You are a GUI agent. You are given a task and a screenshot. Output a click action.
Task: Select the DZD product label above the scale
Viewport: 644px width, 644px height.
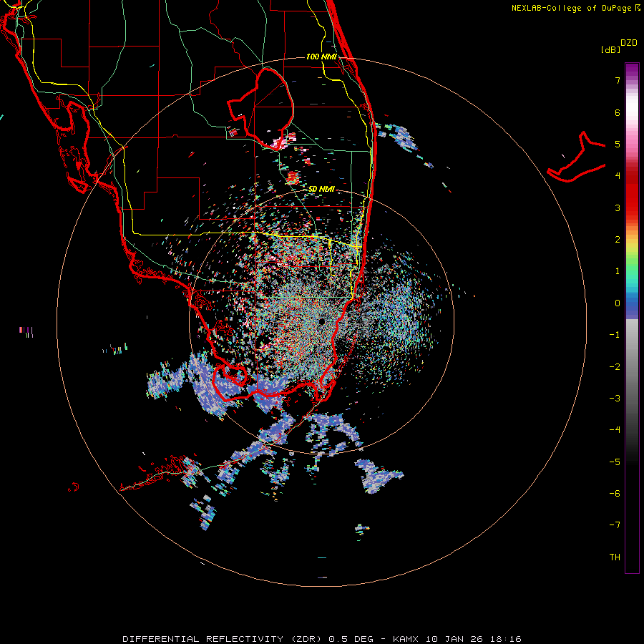coord(629,43)
